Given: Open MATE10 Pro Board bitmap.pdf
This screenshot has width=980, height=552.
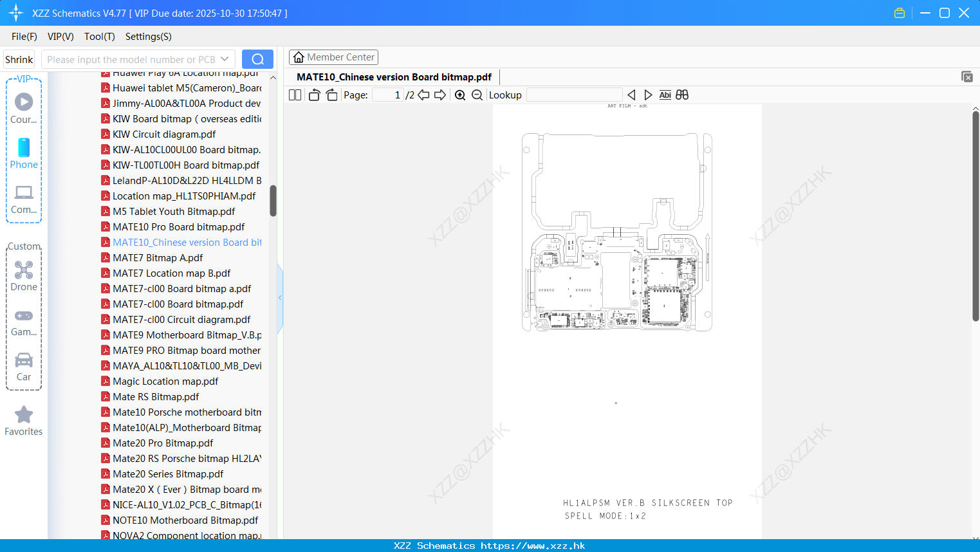Looking at the screenshot, I should coord(178,226).
